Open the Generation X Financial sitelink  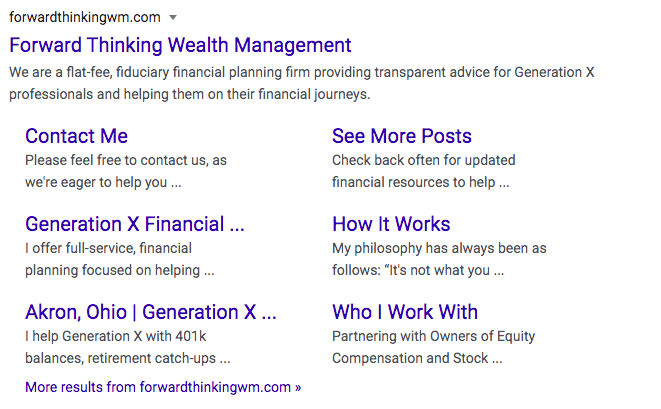point(134,224)
